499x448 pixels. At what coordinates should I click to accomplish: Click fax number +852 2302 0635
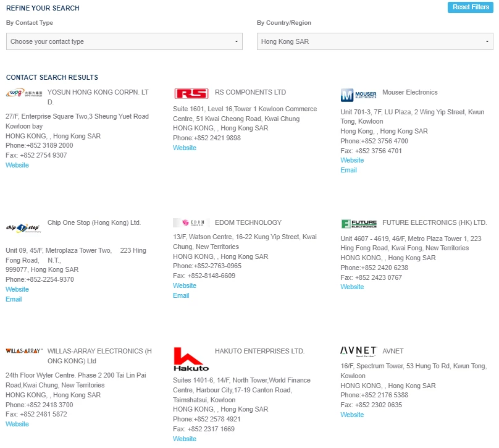(379, 405)
